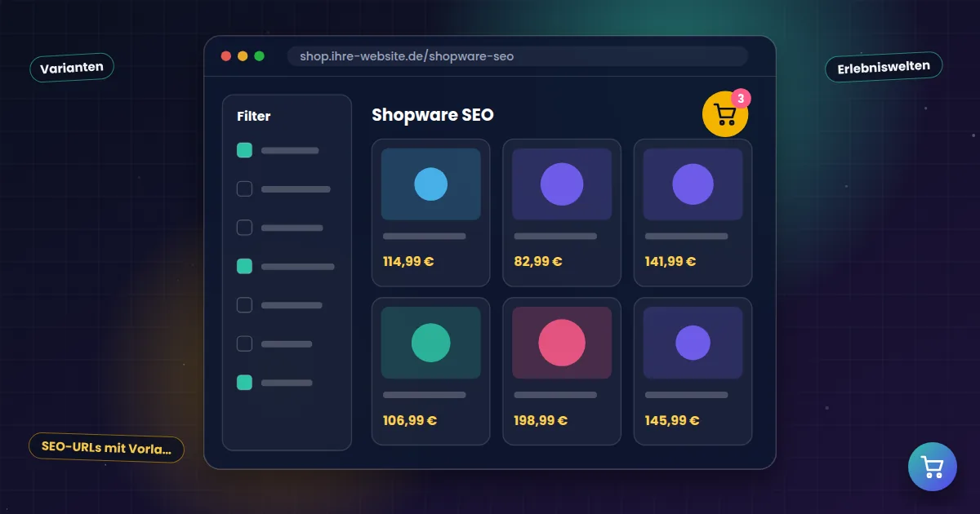Click the Filter panel title
The height and width of the screenshot is (514, 980).
253,117
